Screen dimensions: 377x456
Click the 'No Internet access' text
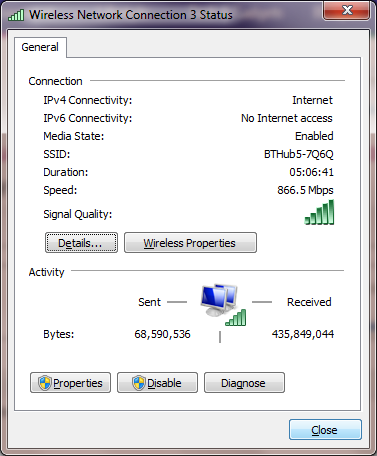point(287,118)
